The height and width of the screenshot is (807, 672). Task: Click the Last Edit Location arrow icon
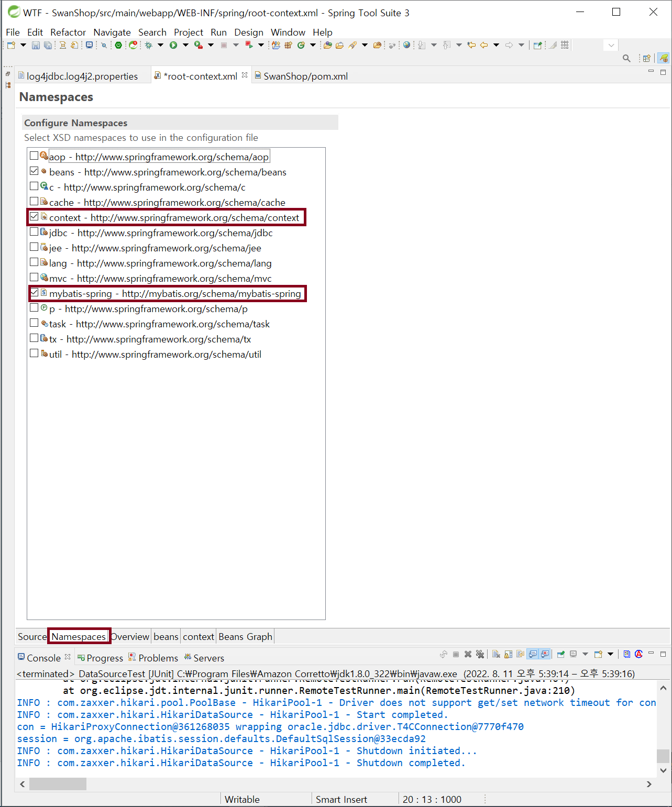tap(471, 45)
